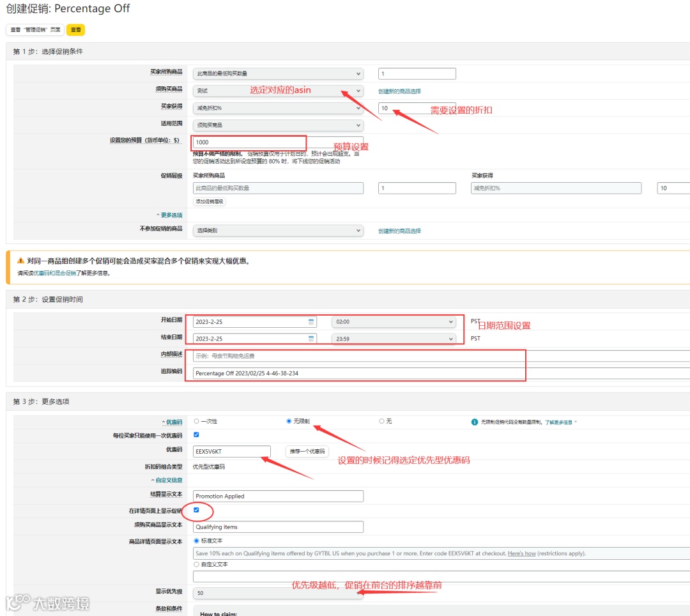Click the blue info icon beside 无限制 note

click(x=474, y=422)
